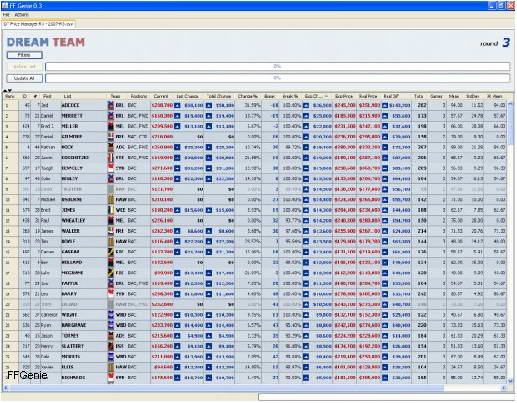Click Real Diff arrow icon in TORNEY row
Viewport: 517px width, 403px height.
tap(385, 336)
